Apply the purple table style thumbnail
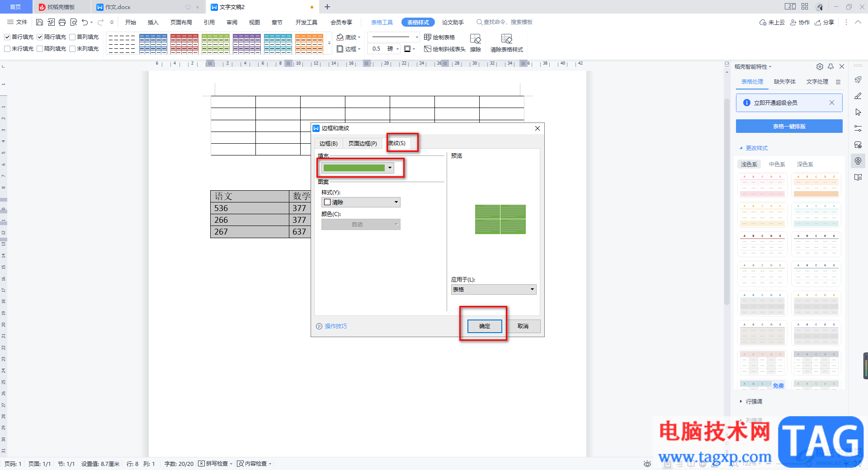This screenshot has width=868, height=470. coord(247,44)
